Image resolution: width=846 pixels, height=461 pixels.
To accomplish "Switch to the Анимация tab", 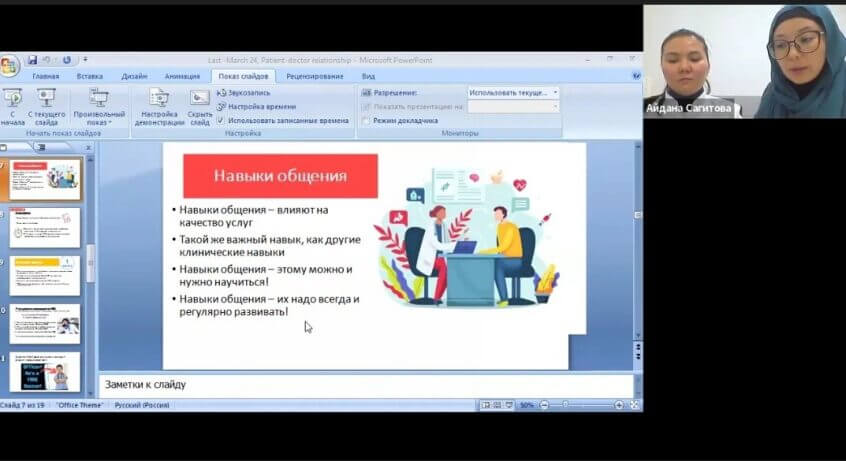I will click(x=182, y=76).
